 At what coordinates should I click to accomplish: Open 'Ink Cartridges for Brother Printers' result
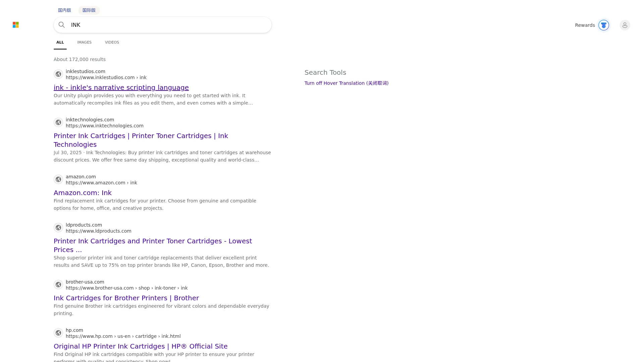coord(126,298)
